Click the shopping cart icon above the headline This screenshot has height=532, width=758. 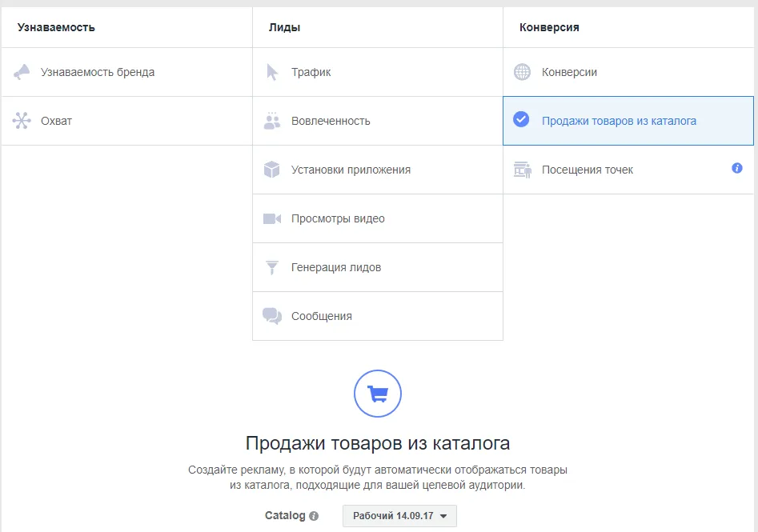[x=376, y=394]
